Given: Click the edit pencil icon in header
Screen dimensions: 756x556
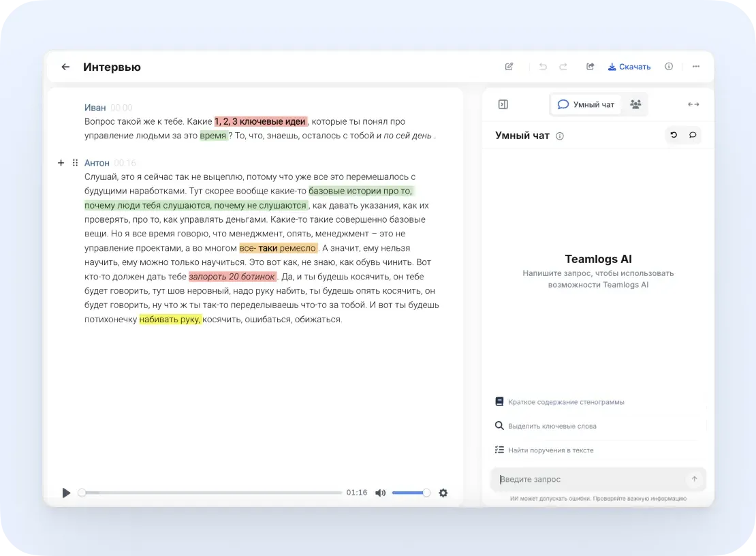Looking at the screenshot, I should [509, 67].
